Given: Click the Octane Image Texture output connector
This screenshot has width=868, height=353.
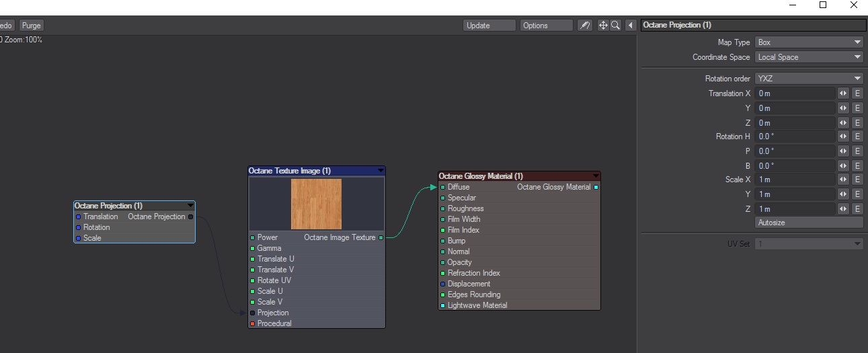Looking at the screenshot, I should tap(381, 237).
